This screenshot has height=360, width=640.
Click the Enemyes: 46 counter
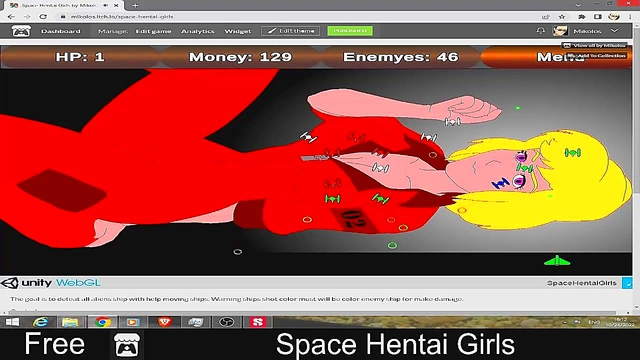tap(400, 57)
